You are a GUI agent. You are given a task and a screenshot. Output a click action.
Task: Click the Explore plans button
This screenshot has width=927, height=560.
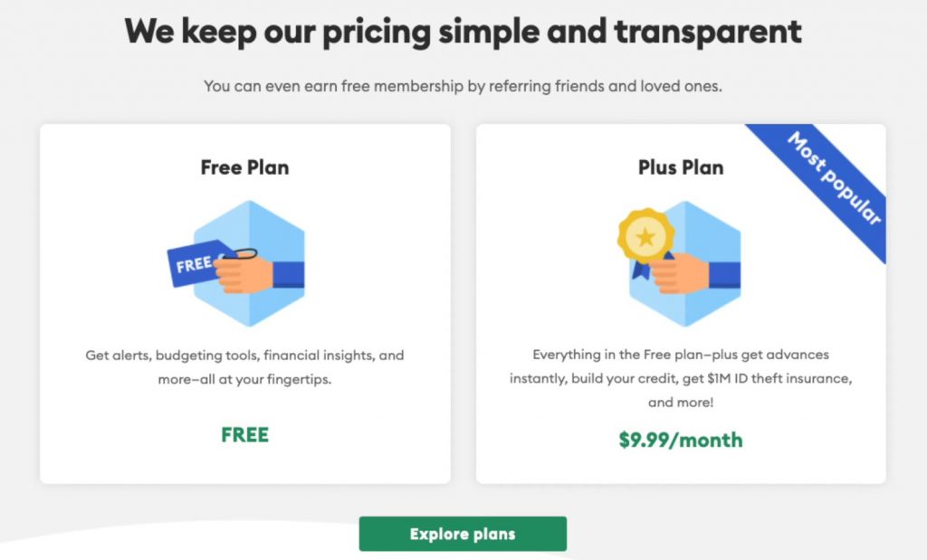[463, 534]
